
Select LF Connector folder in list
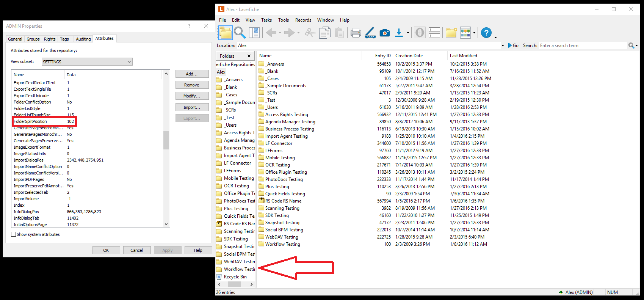[x=279, y=143]
